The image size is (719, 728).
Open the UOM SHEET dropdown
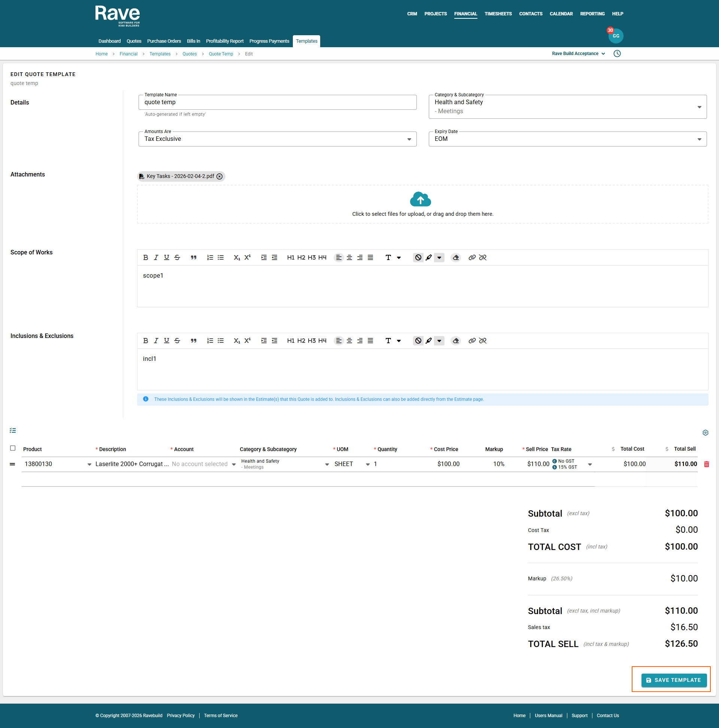tap(368, 464)
